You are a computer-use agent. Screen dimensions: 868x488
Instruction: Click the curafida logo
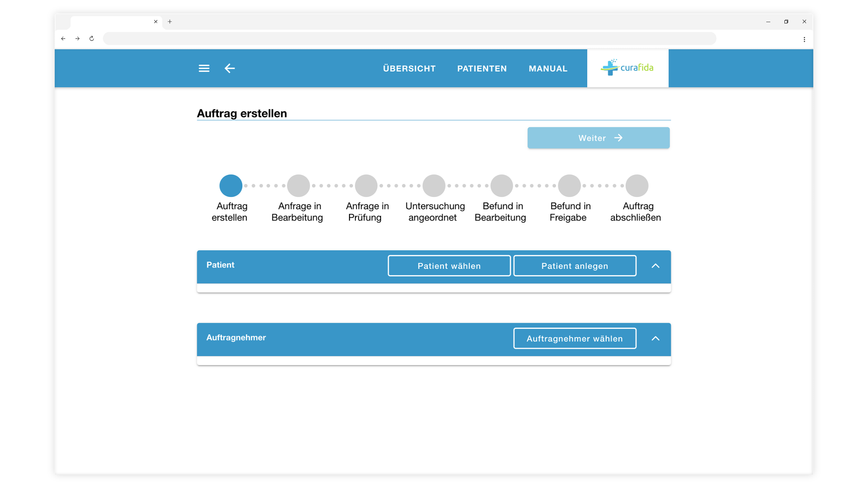627,68
